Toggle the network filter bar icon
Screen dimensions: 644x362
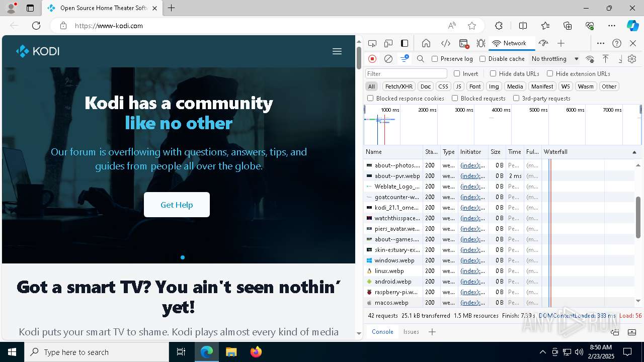point(404,59)
